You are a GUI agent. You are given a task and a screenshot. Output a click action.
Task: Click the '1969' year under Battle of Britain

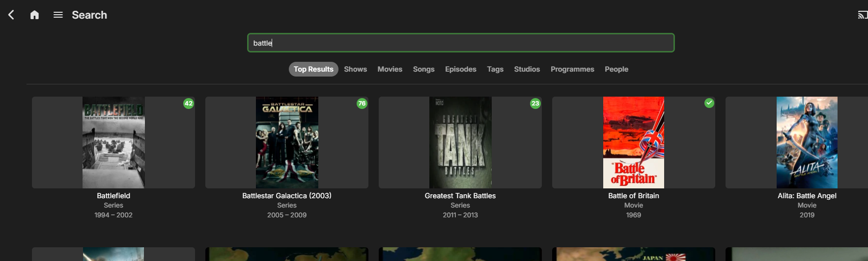coord(634,215)
